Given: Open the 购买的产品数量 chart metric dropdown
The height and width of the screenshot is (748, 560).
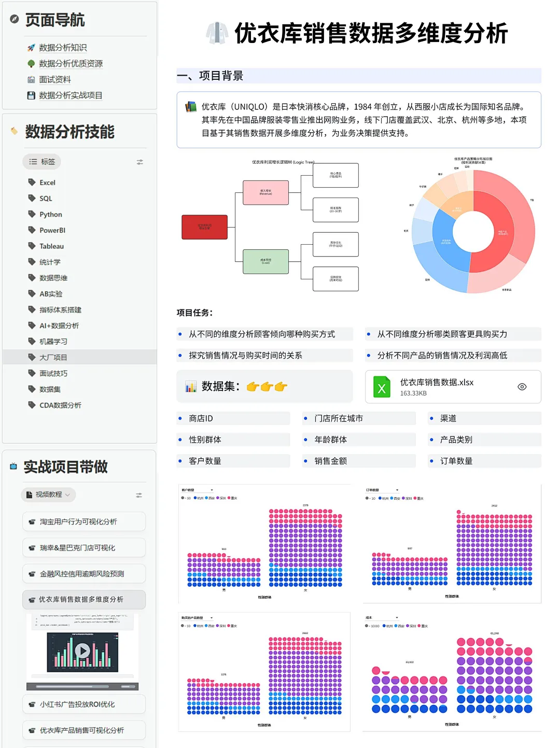Looking at the screenshot, I should (x=198, y=618).
